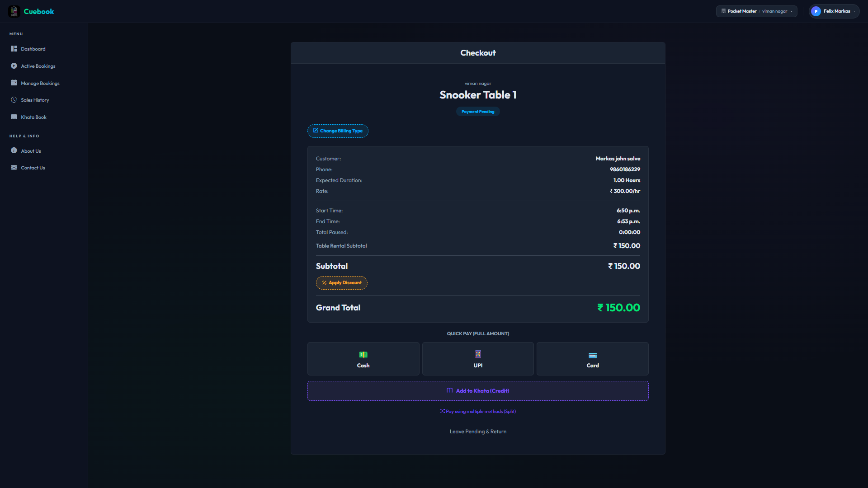
Task: Pay full amount with Cash
Action: (x=363, y=359)
